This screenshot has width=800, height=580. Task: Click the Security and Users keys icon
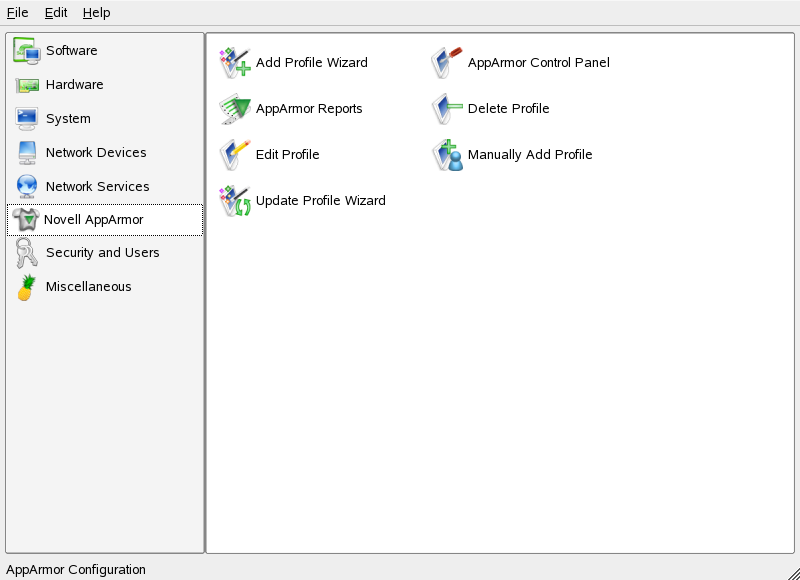click(26, 253)
